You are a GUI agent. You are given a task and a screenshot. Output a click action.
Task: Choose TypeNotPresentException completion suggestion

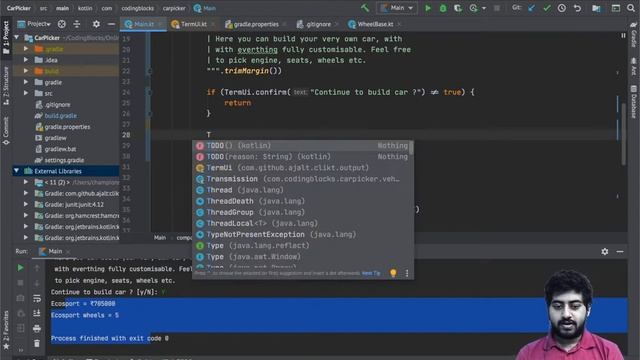(301, 234)
